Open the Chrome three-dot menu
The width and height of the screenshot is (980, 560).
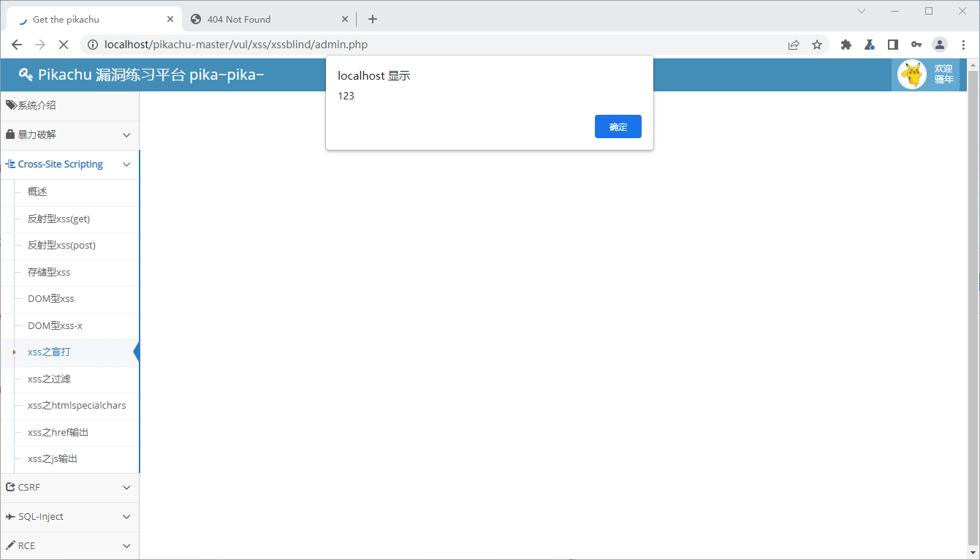coord(963,45)
